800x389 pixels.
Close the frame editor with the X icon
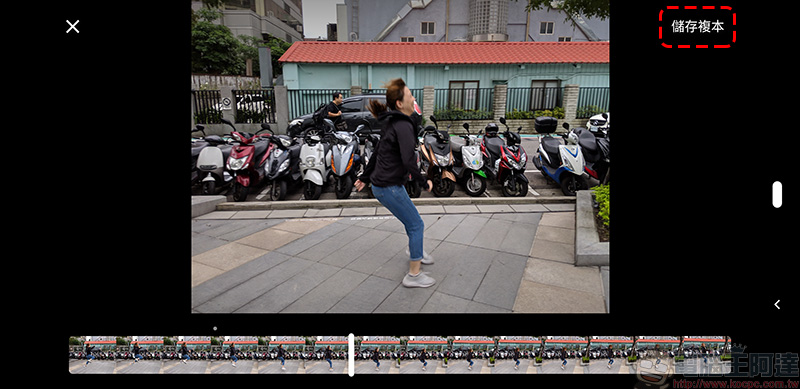tap(72, 27)
